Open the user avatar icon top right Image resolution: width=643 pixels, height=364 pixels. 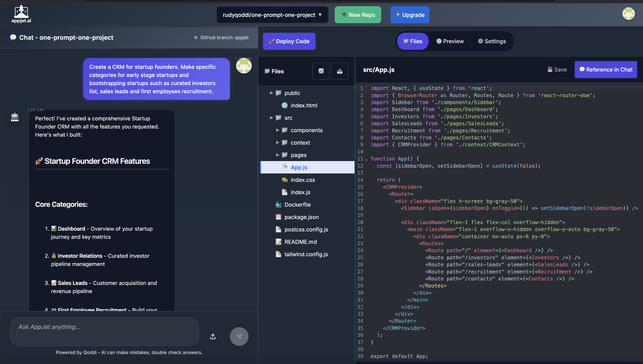pyautogui.click(x=629, y=14)
